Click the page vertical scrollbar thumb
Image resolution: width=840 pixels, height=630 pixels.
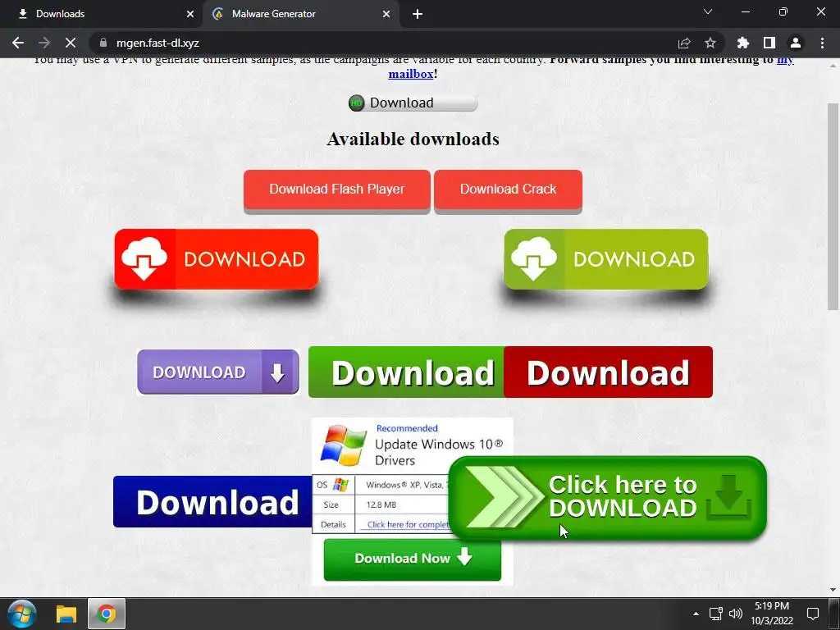point(833,206)
